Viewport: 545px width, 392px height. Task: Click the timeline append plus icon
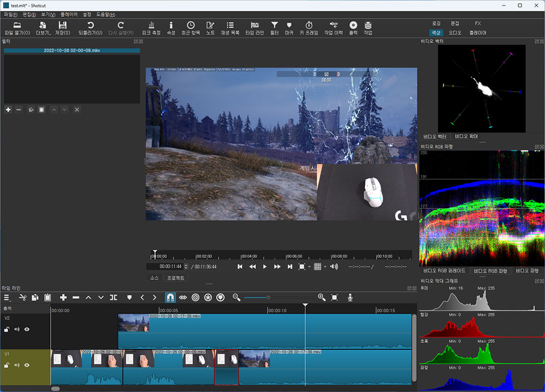(x=63, y=297)
